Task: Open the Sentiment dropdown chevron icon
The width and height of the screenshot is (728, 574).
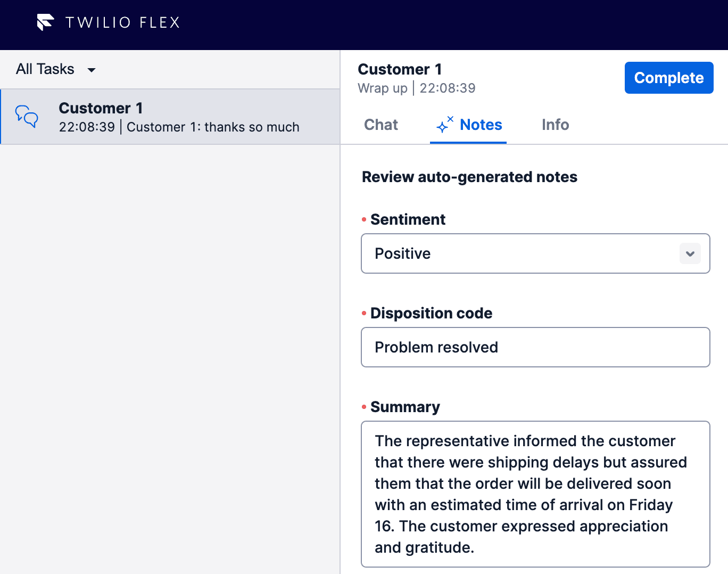Action: [690, 254]
